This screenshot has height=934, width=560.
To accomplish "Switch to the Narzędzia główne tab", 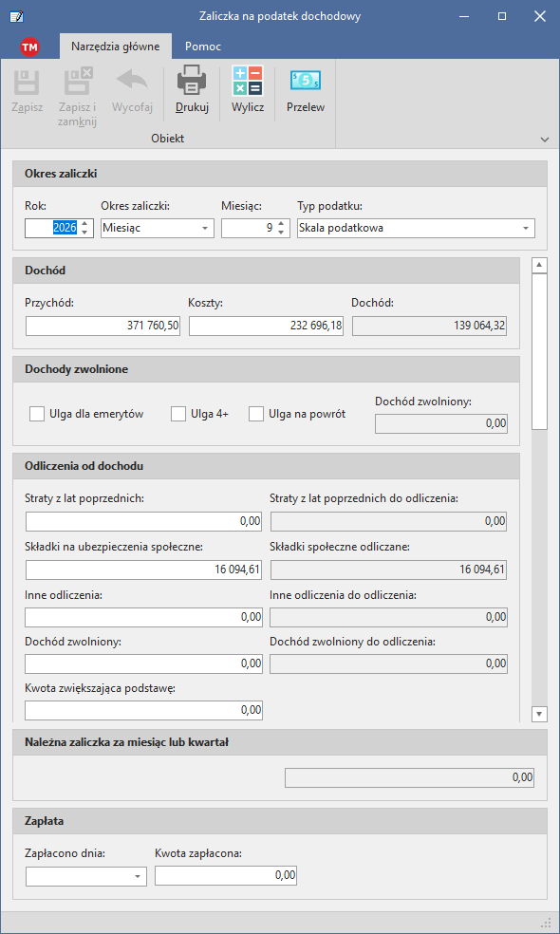I will pos(116,47).
